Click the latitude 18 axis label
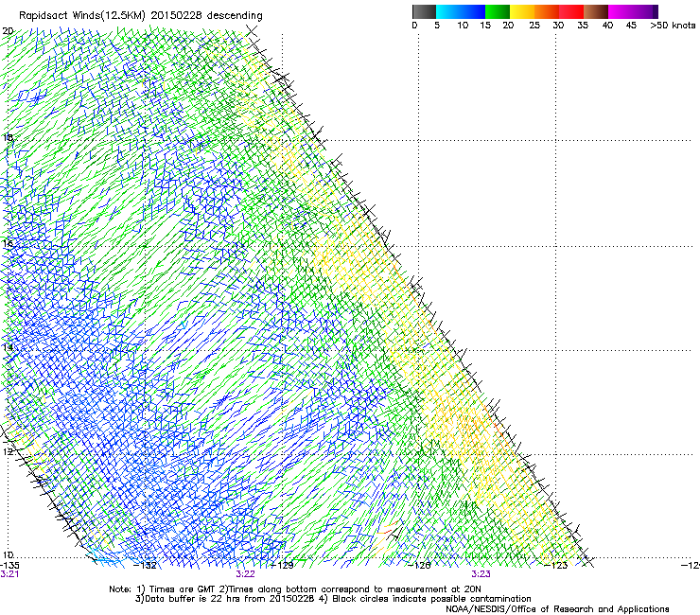 [x=8, y=137]
